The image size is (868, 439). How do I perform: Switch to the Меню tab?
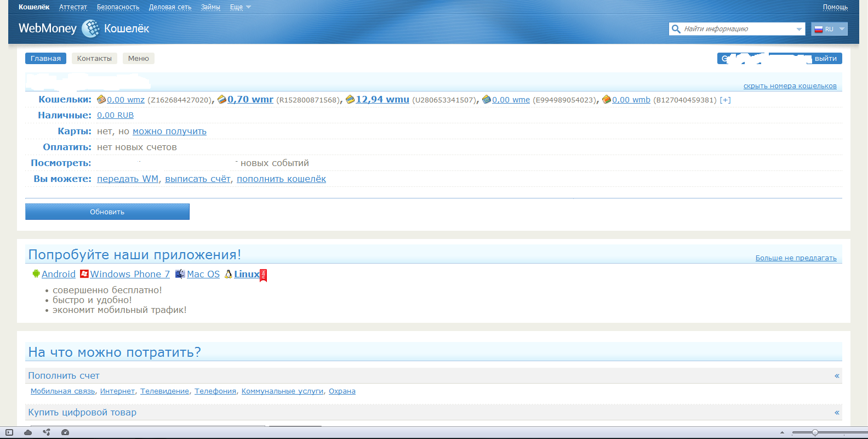pos(139,59)
